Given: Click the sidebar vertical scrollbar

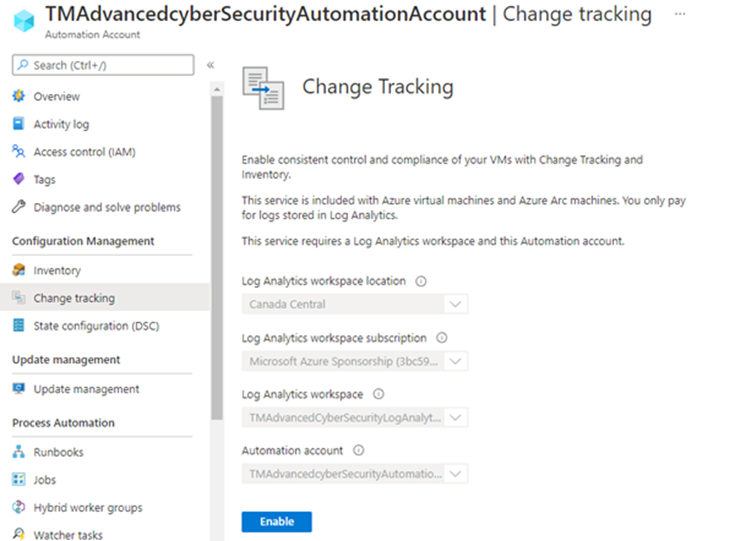Looking at the screenshot, I should point(216,250).
